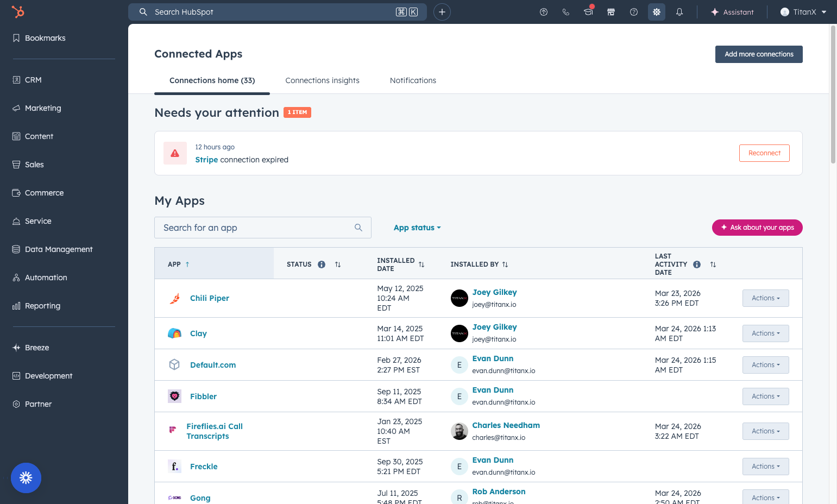Viewport: 837px width, 504px height.
Task: Open the calling phone icon
Action: tap(566, 12)
